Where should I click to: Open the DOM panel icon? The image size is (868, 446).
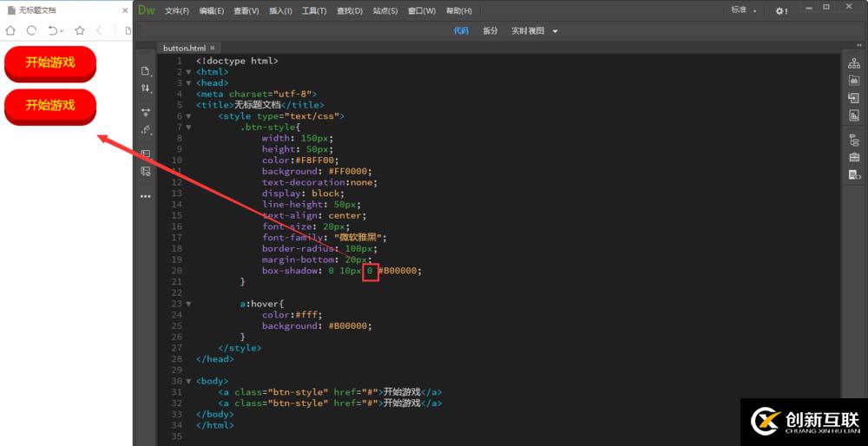coord(854,140)
